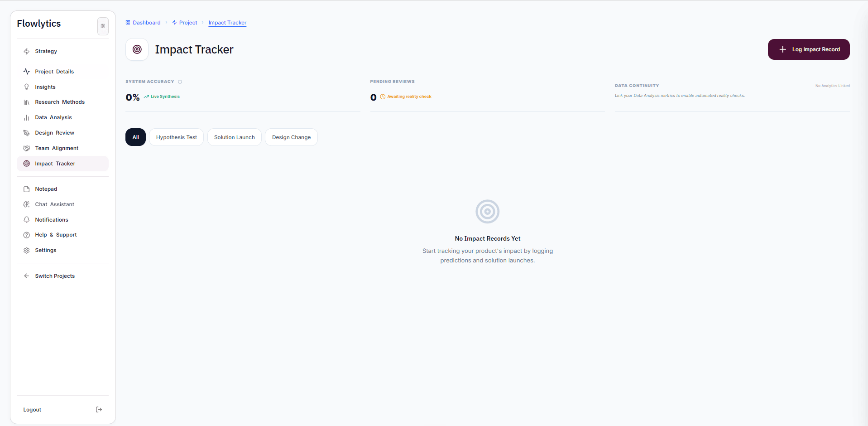Click the Awaiting reality check status text
The width and height of the screenshot is (868, 426).
[409, 97]
